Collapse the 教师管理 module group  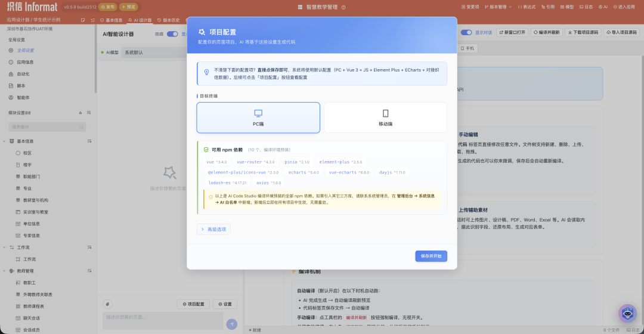[x=5, y=271]
